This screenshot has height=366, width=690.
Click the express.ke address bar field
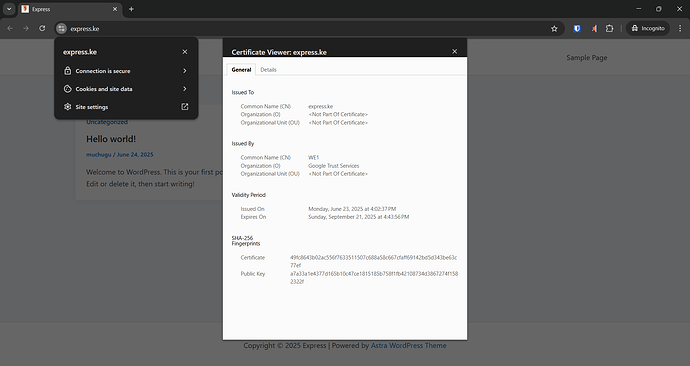(x=308, y=29)
